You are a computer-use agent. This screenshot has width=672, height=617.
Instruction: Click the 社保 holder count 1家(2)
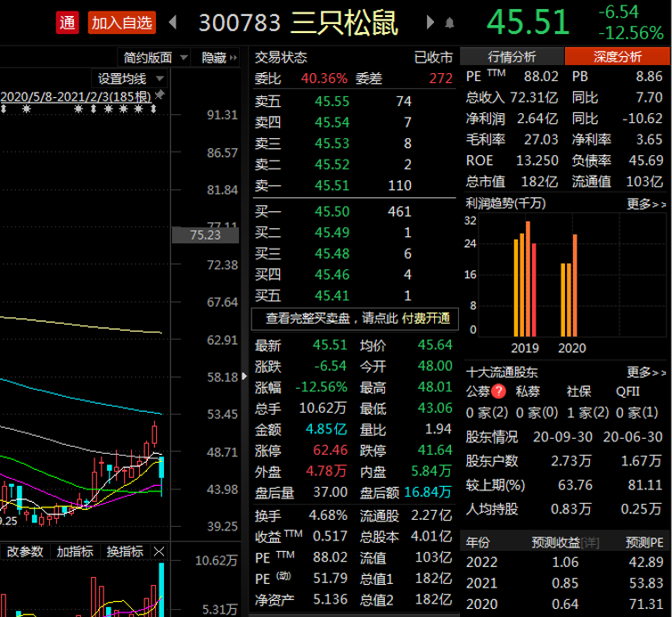tap(587, 413)
